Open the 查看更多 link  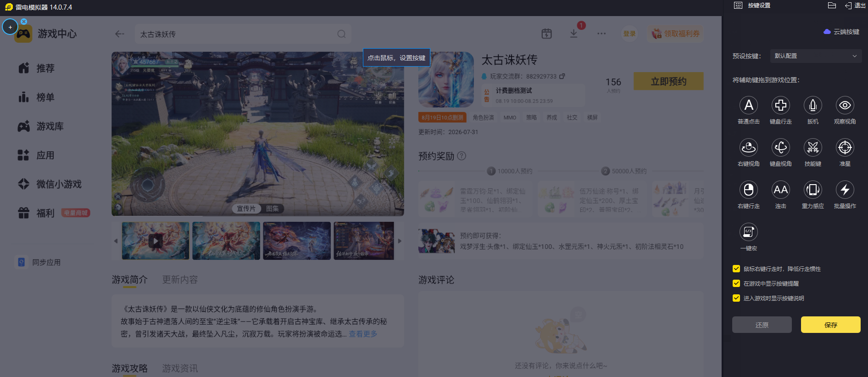tap(363, 334)
